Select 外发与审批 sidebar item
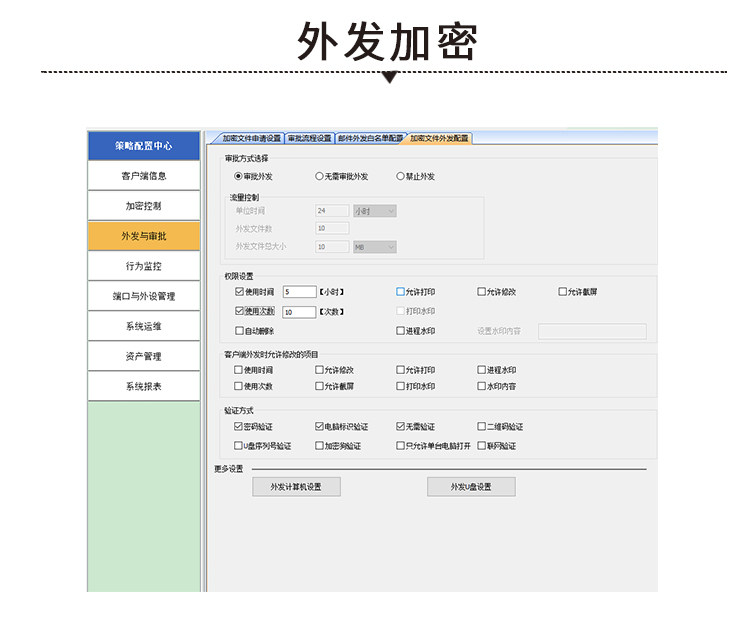 143,236
